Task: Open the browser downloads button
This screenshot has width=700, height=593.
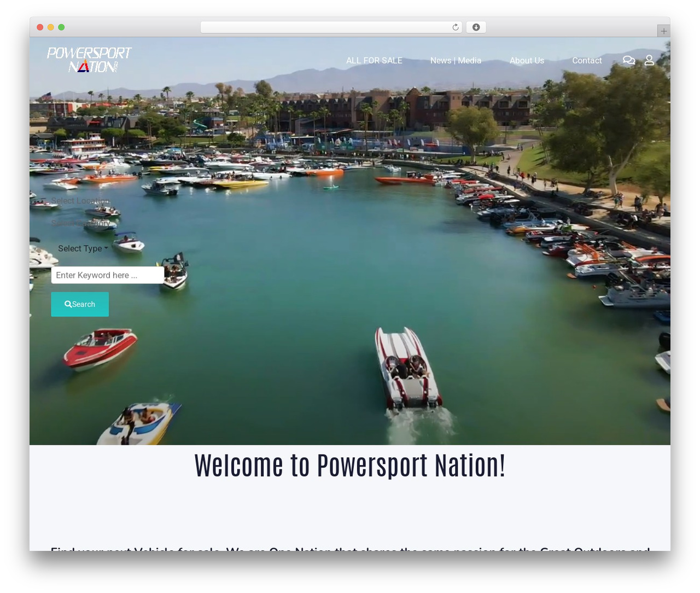Action: pyautogui.click(x=476, y=27)
